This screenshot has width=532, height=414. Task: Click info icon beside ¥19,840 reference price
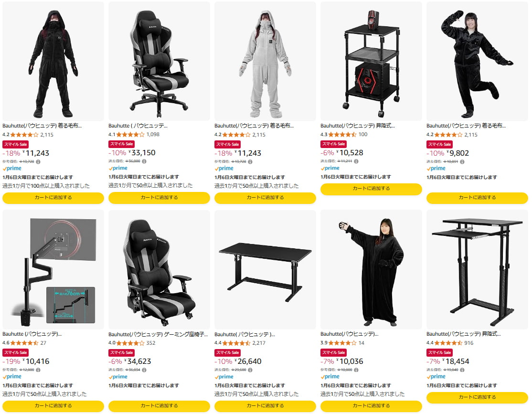(x=462, y=370)
